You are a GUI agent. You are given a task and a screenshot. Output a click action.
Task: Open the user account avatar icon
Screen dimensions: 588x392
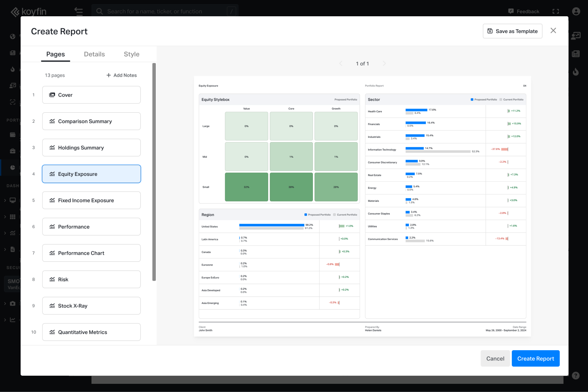coord(576,11)
